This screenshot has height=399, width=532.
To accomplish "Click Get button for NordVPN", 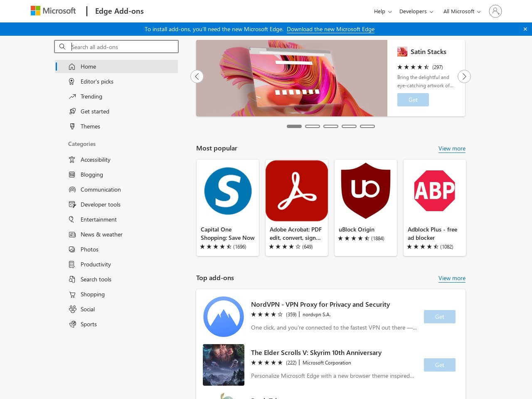I will pyautogui.click(x=440, y=317).
